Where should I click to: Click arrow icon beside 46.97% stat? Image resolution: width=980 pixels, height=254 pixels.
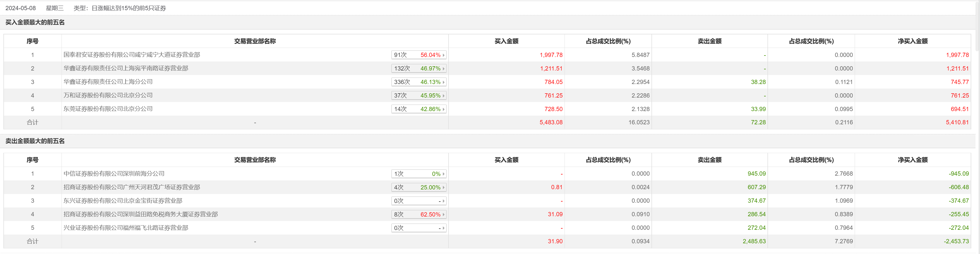pos(444,69)
